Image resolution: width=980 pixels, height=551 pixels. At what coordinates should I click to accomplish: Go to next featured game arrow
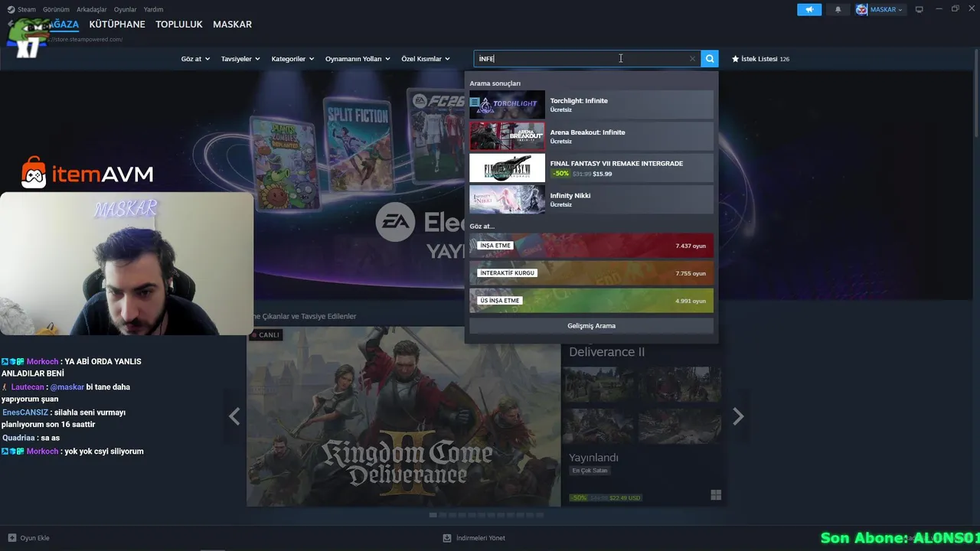click(738, 416)
